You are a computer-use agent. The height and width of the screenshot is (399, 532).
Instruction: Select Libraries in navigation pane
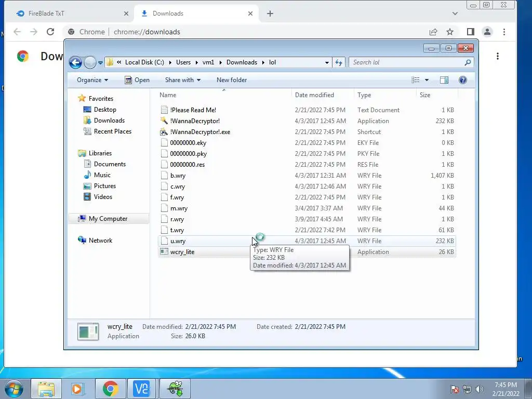pos(95,153)
